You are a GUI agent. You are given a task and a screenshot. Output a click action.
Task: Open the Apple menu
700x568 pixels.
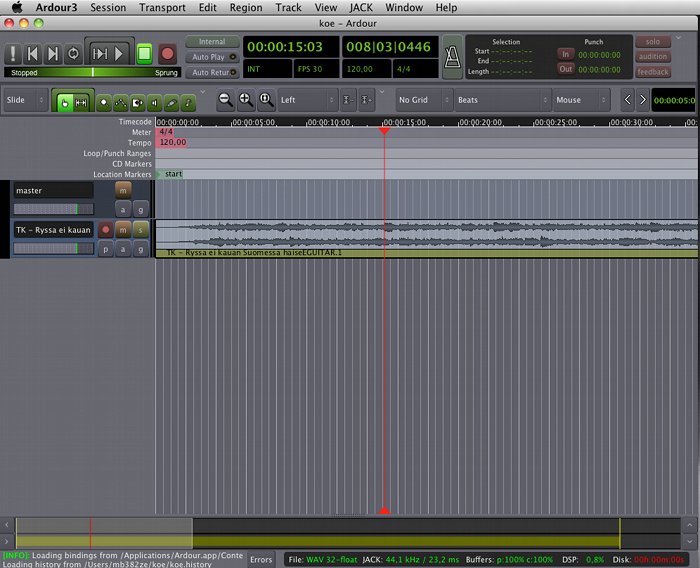17,7
